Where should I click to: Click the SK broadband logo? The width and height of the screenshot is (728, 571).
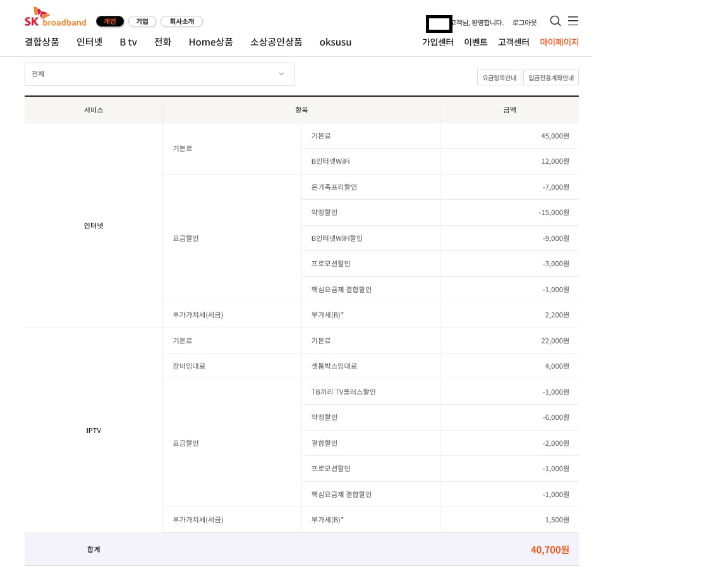point(56,18)
